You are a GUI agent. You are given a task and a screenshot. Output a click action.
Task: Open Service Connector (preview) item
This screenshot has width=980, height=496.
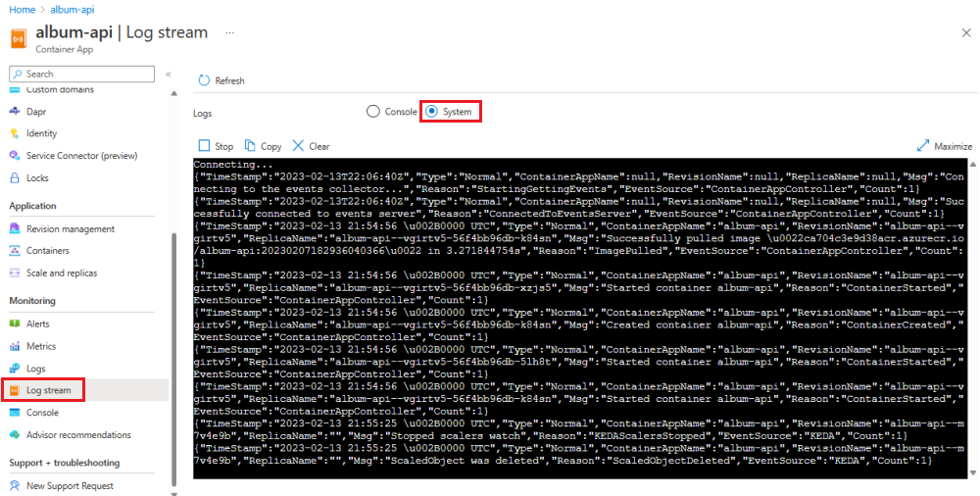[x=82, y=155]
